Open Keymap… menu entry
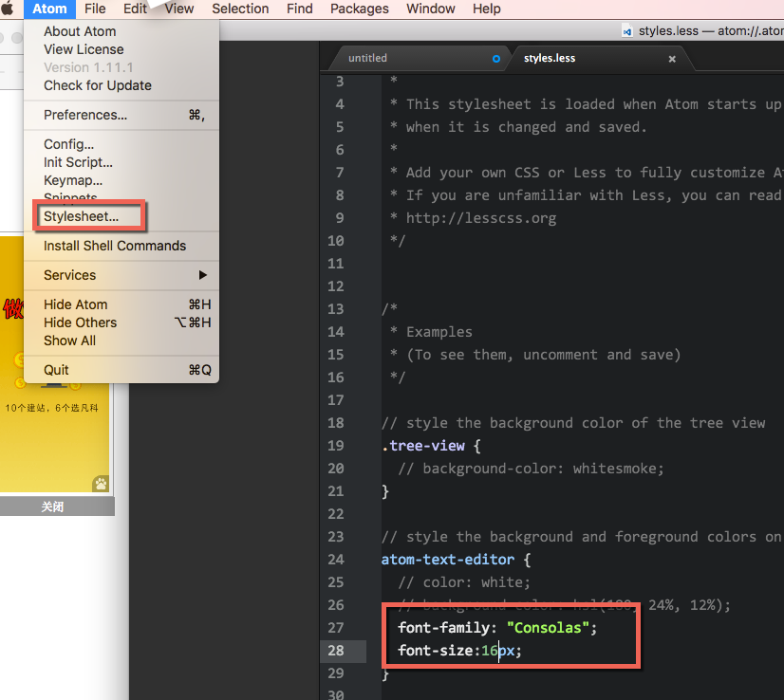Image resolution: width=784 pixels, height=700 pixels. (121, 180)
